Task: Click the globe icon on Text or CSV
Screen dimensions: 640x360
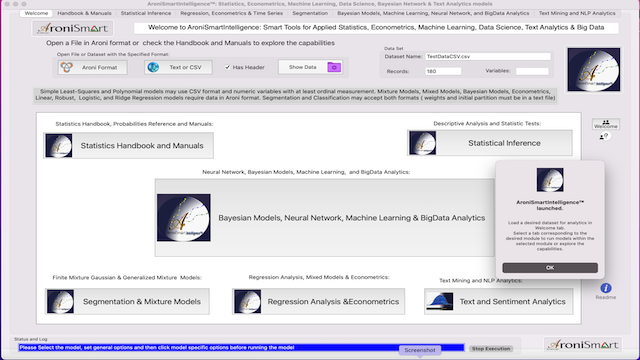Action: (x=153, y=67)
